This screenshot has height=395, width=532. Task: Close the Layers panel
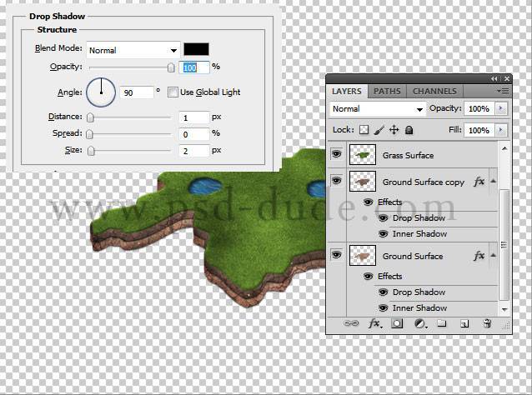click(506, 78)
